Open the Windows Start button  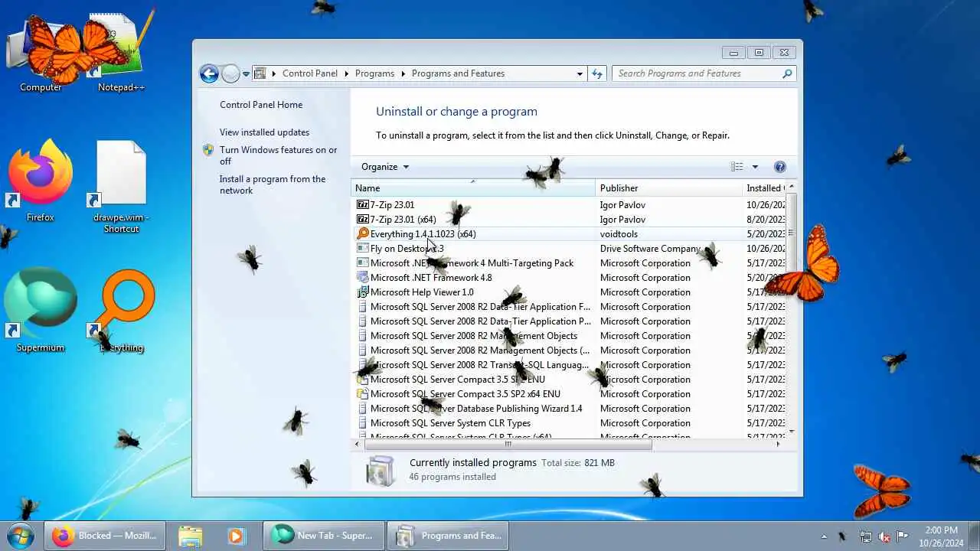coord(21,536)
